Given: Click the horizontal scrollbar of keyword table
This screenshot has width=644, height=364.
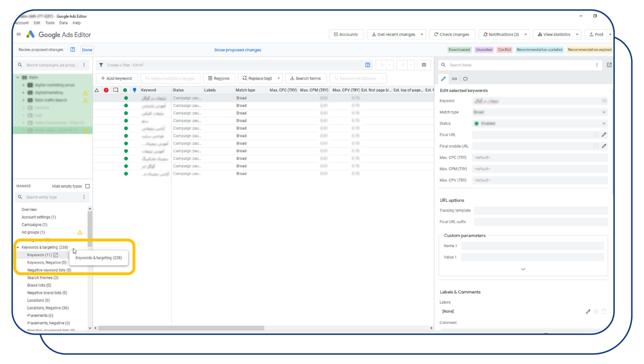Looking at the screenshot, I should [x=181, y=328].
